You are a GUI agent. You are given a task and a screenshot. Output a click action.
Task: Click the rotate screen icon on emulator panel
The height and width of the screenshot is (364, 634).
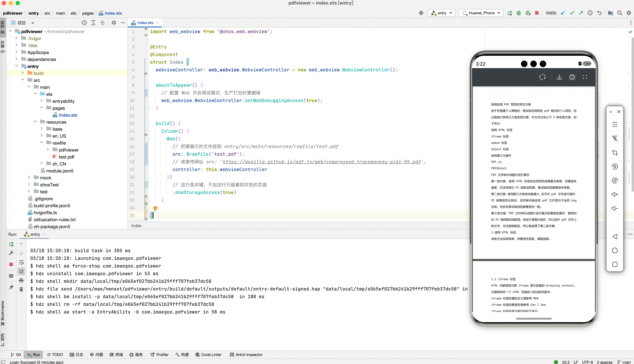[615, 166]
